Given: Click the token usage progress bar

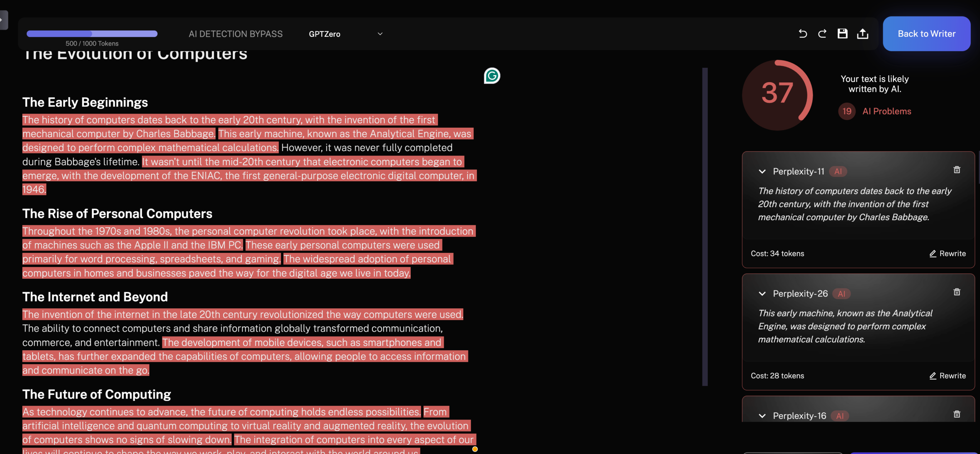Looking at the screenshot, I should (x=92, y=34).
